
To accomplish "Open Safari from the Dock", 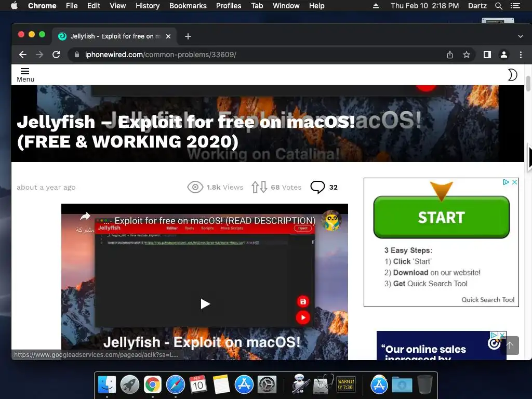I will click(x=176, y=385).
